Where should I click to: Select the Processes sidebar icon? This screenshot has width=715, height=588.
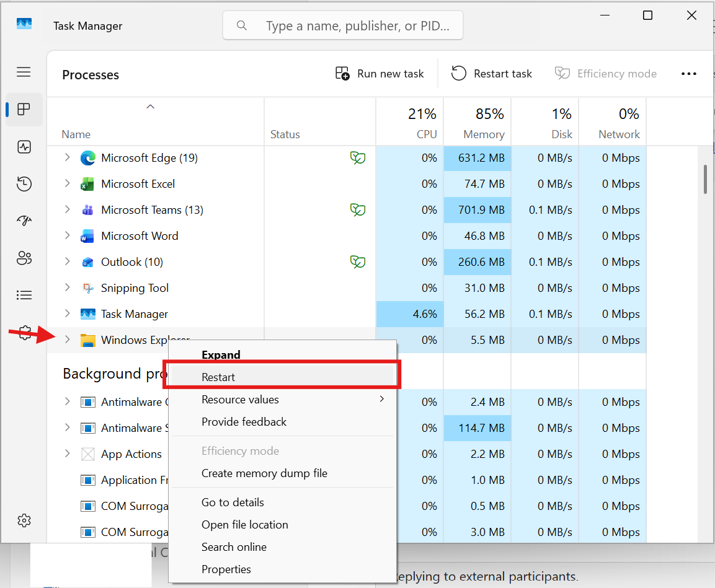(24, 109)
